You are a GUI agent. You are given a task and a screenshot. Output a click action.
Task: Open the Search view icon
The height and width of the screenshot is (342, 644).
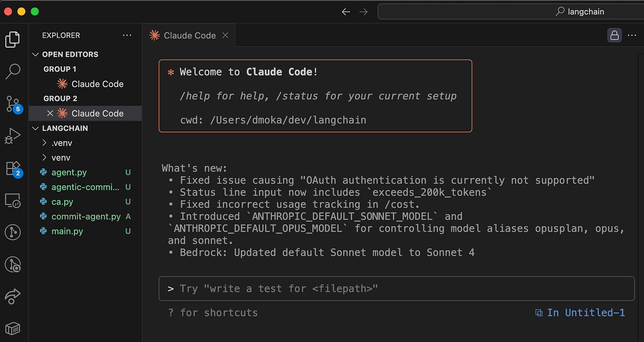12,71
